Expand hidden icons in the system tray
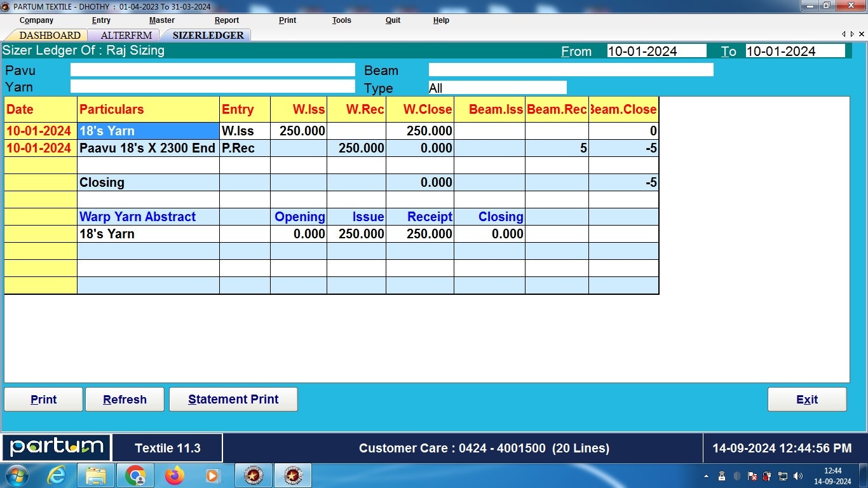The height and width of the screenshot is (488, 868). (707, 475)
